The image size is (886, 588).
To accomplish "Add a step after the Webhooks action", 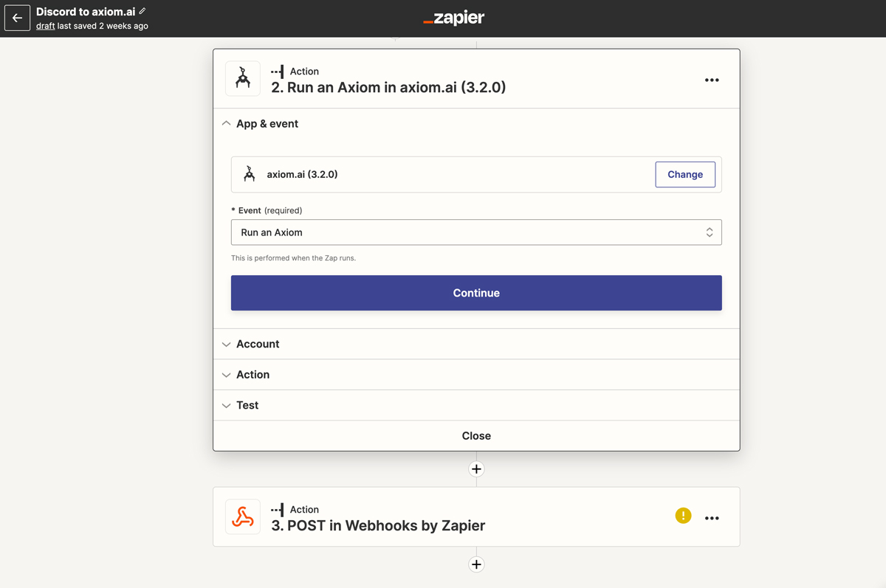I will [x=476, y=564].
